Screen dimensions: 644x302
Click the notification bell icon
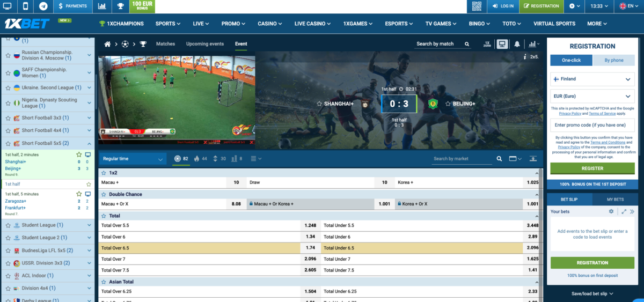(517, 44)
